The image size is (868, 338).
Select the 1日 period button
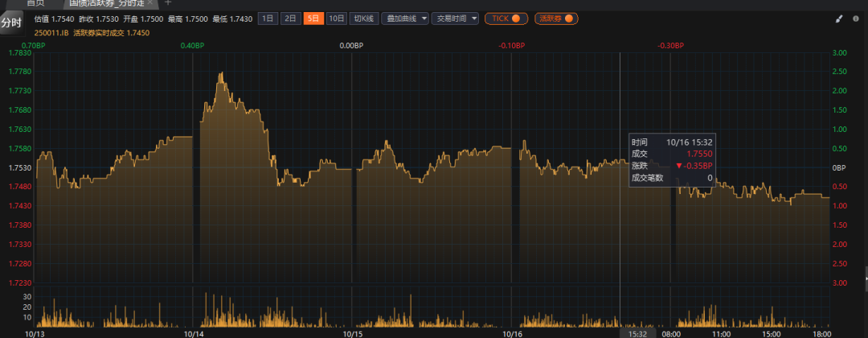tap(268, 18)
